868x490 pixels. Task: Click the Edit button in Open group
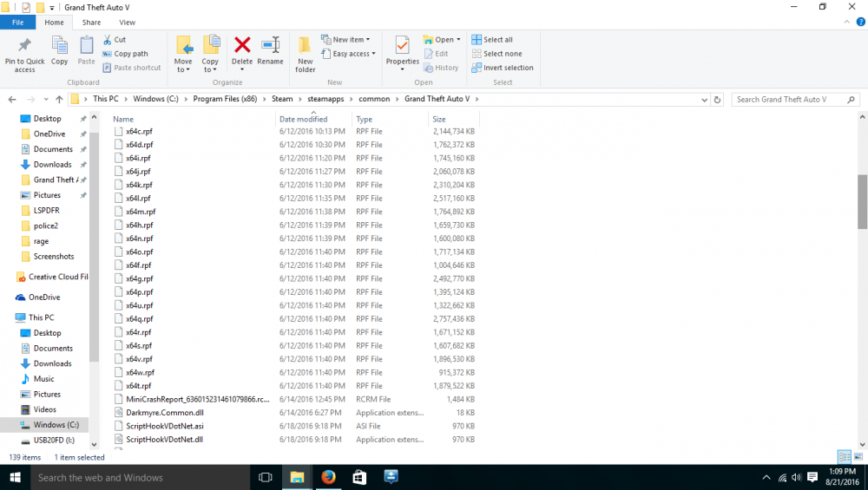pyautogui.click(x=437, y=54)
